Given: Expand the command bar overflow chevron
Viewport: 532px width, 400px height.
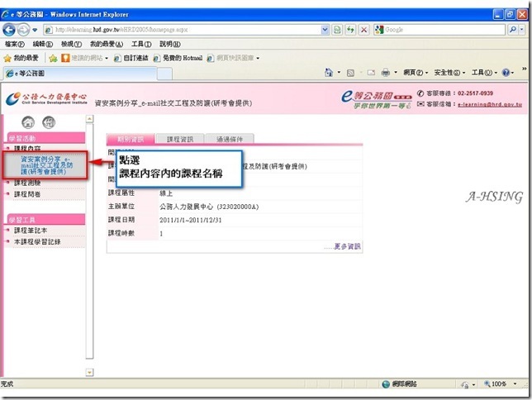Looking at the screenshot, I should point(525,69).
